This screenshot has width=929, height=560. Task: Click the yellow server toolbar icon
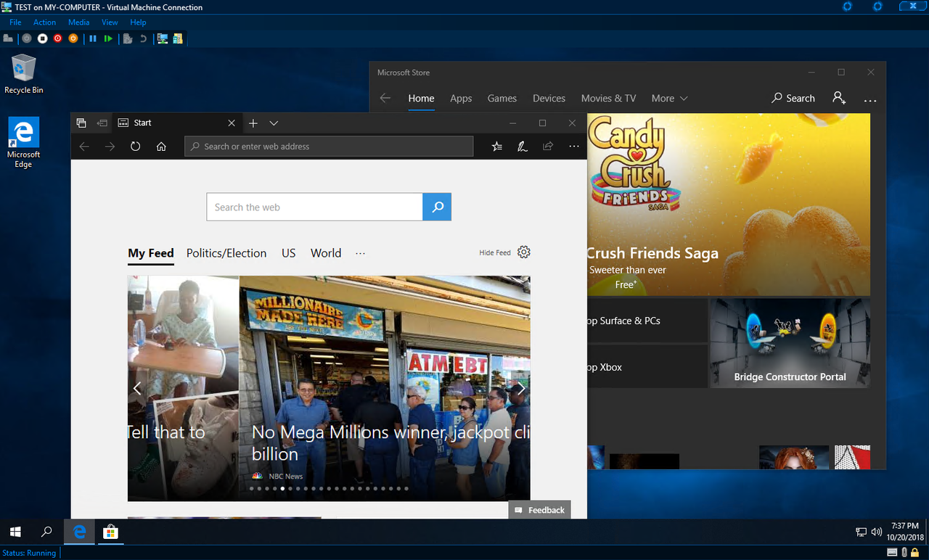(178, 38)
